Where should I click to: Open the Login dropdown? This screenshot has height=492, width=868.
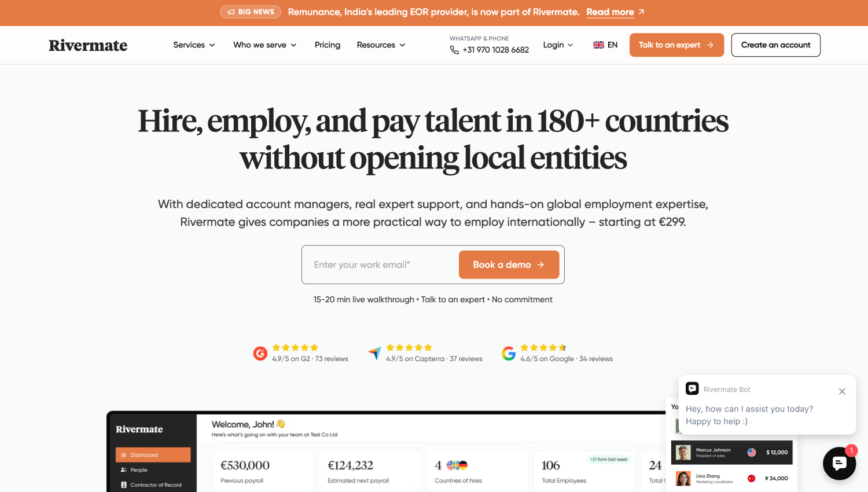558,45
